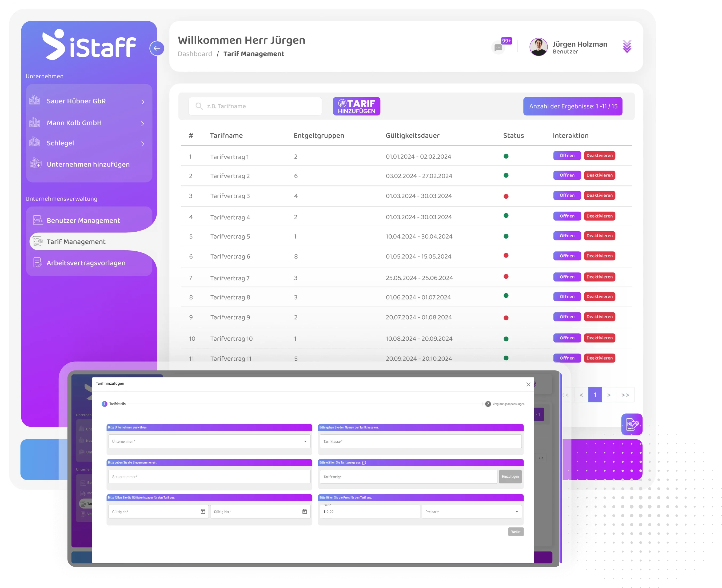Open the Unternehmen dropdown in dialog
Screen dimensions: 722x588
[x=209, y=441]
